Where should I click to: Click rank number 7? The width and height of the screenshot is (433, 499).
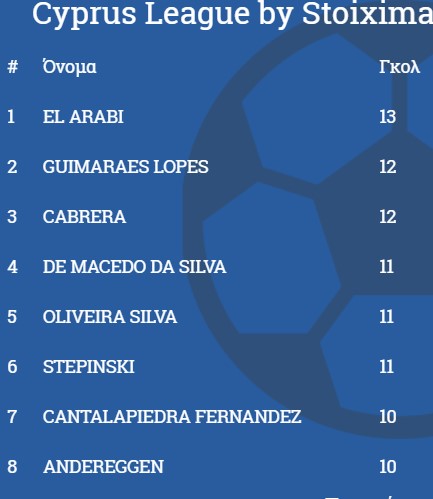pyautogui.click(x=12, y=417)
